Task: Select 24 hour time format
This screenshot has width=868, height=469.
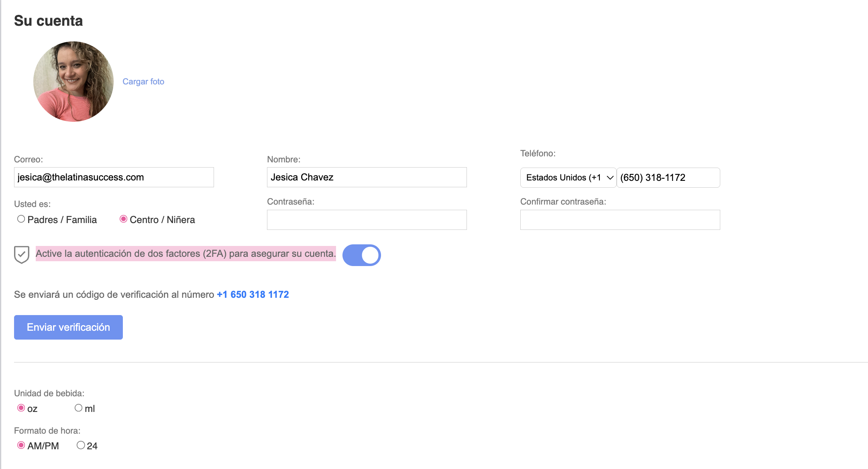Action: pos(81,445)
